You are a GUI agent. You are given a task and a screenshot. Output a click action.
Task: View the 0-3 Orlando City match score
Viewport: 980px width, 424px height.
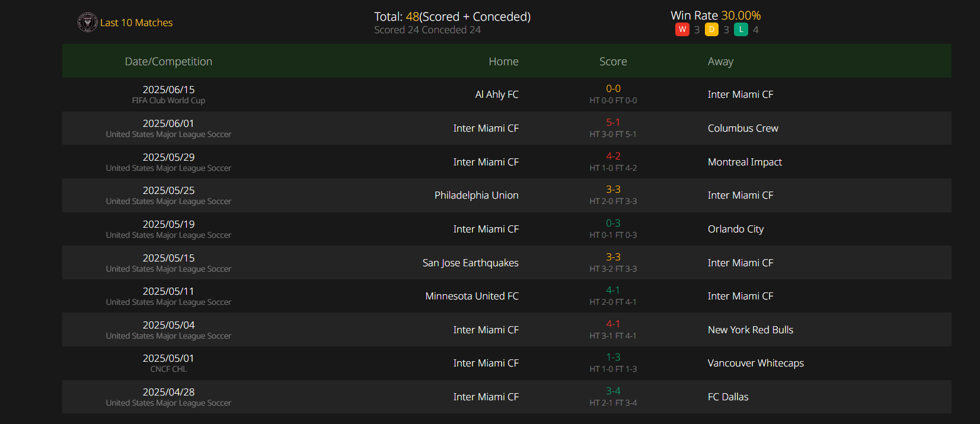point(613,223)
